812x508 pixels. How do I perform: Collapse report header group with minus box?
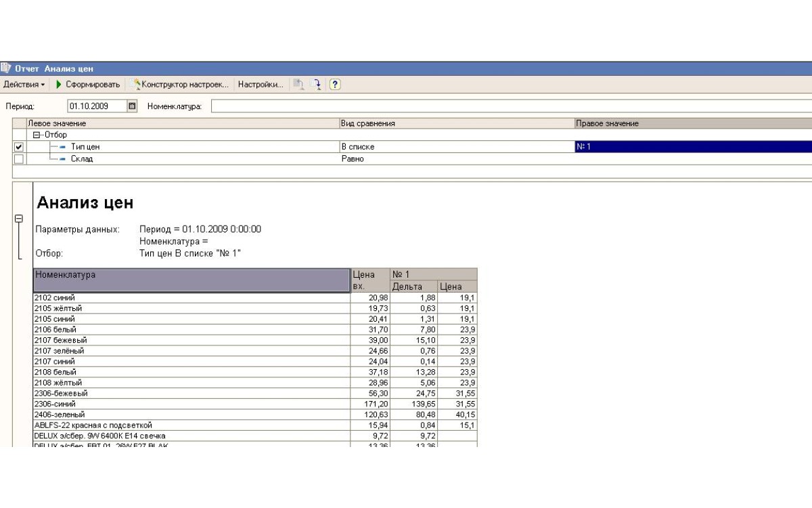tap(19, 218)
